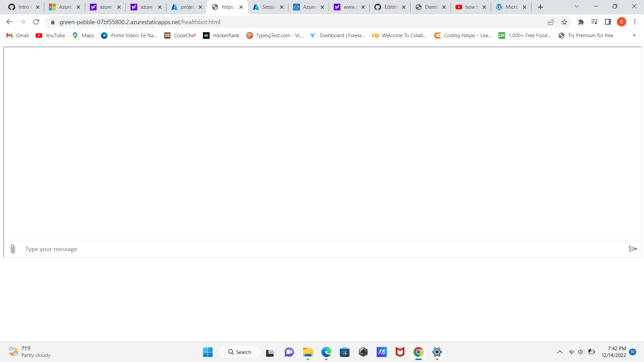The image size is (644, 362).
Task: Expand the hidden bookmarks chevron
Action: click(x=634, y=36)
